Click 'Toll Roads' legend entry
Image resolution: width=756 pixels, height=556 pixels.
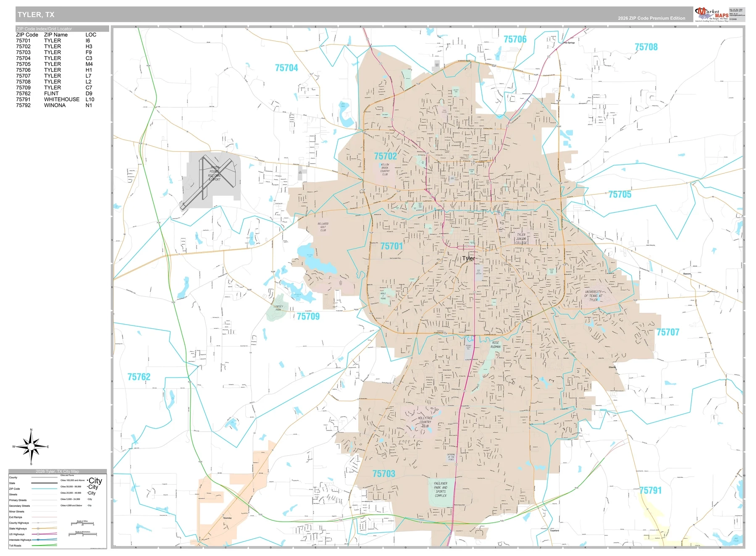point(15,546)
